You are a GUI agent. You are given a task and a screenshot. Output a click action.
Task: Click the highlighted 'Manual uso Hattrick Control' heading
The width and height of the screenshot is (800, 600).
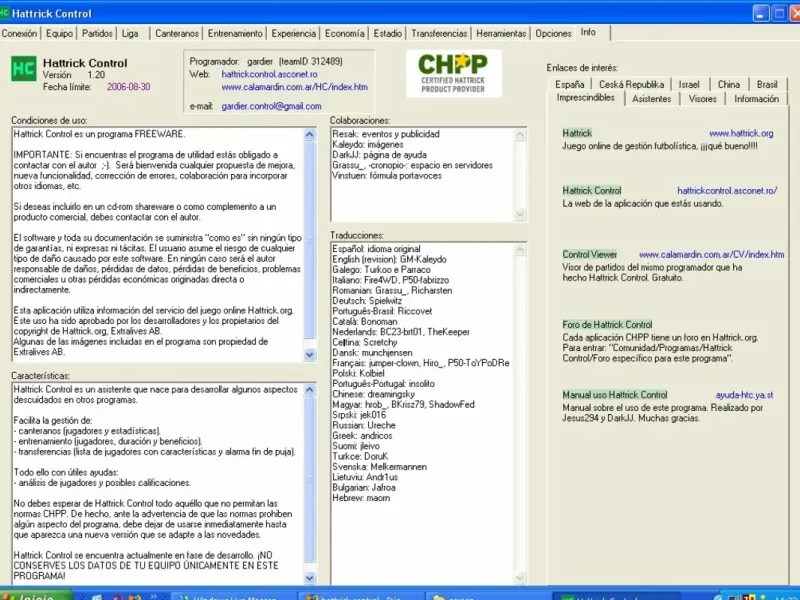615,395
